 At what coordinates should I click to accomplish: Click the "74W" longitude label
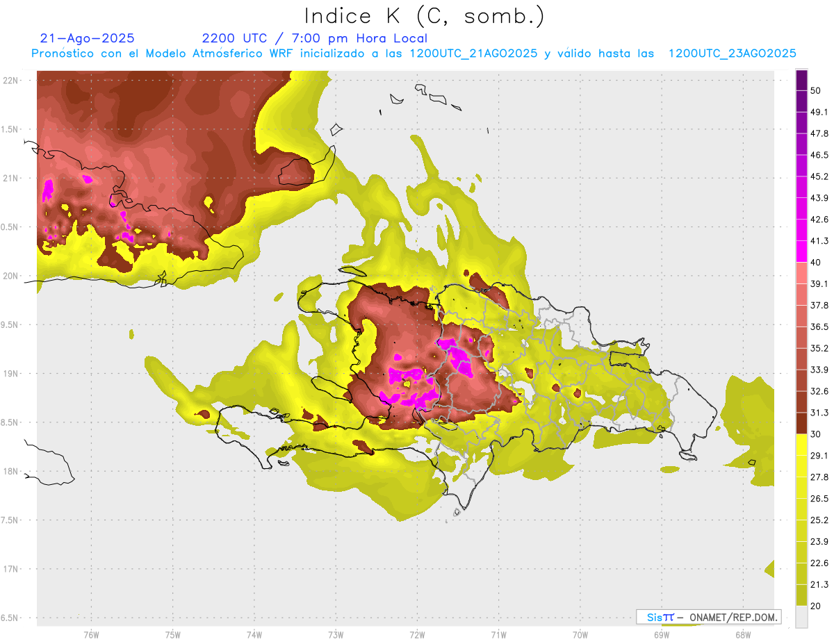[x=254, y=635]
